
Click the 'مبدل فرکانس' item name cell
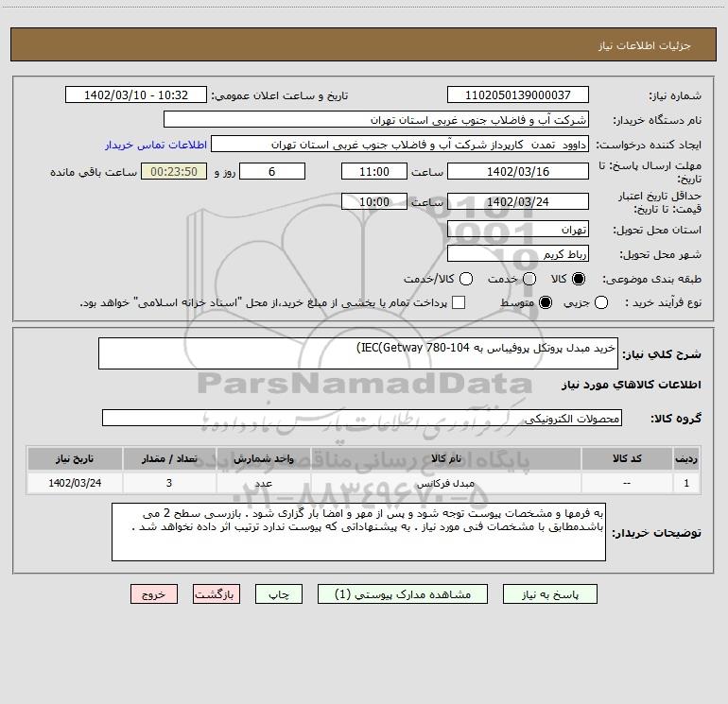445,483
